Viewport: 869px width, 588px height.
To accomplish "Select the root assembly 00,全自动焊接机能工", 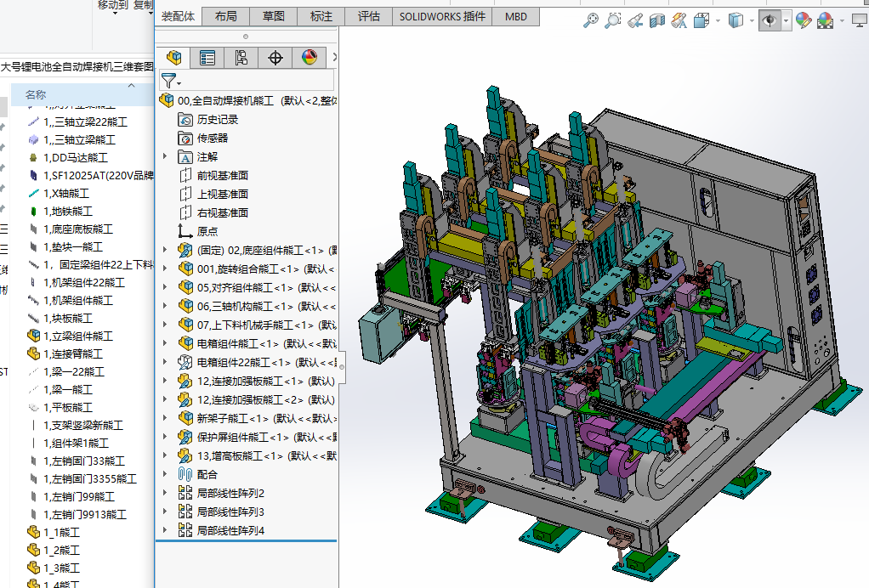I will tap(247, 101).
